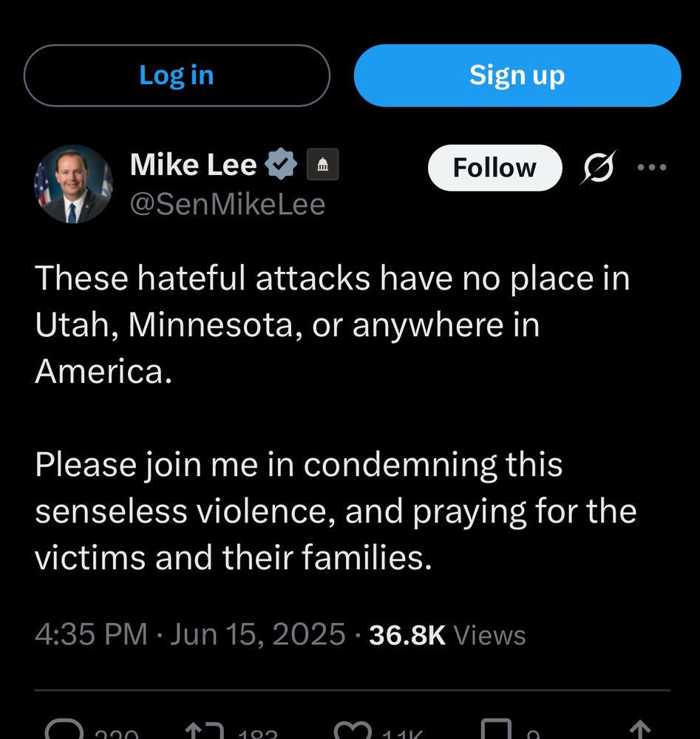Image resolution: width=700 pixels, height=739 pixels.
Task: Click the Log in button
Action: [176, 75]
